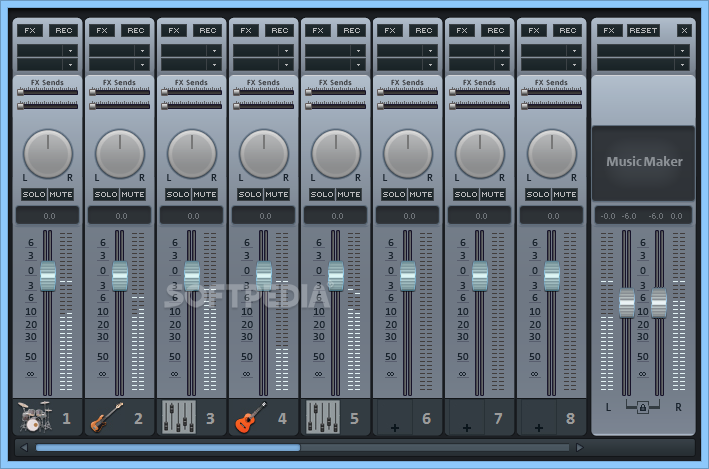Screen dimensions: 709x469
Task: Arm REC on channel 1
Action: [63, 30]
